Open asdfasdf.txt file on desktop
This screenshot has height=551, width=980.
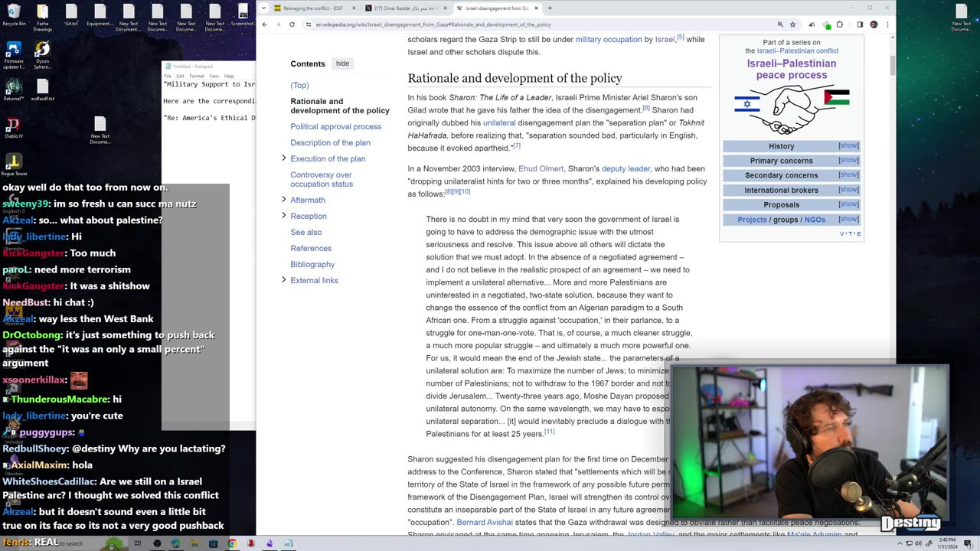click(42, 90)
